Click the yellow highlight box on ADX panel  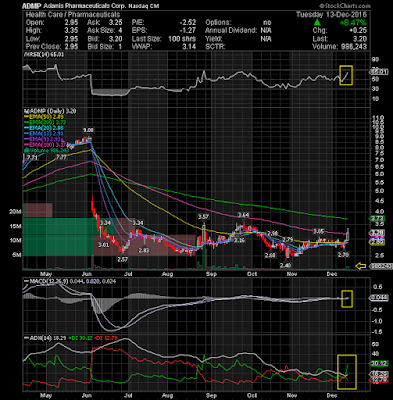347,372
